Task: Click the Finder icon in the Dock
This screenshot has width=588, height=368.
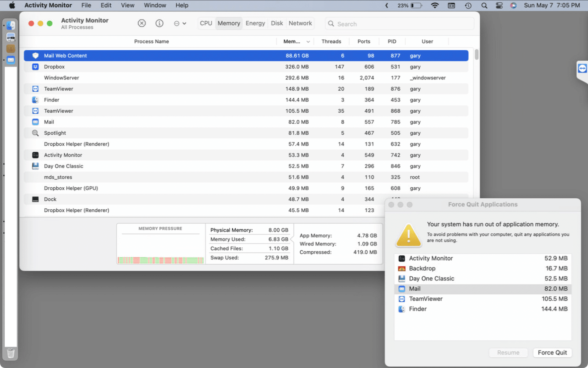Action: pos(11,25)
